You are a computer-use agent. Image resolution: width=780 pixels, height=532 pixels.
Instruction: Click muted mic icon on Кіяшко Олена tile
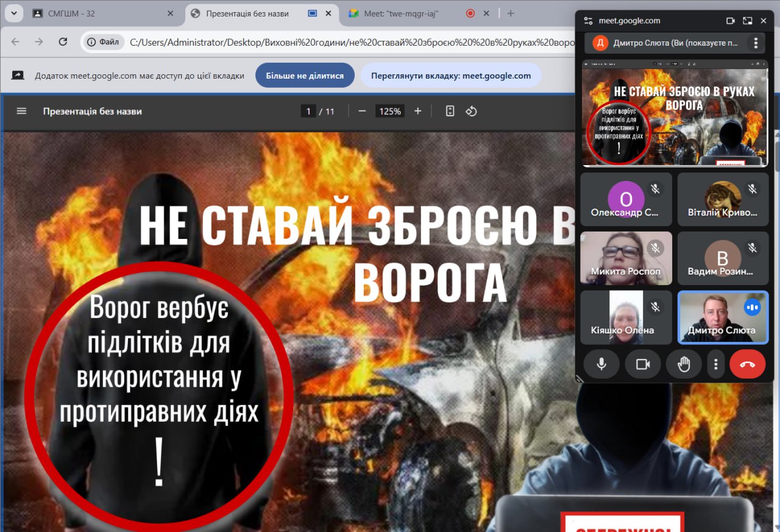(x=655, y=307)
